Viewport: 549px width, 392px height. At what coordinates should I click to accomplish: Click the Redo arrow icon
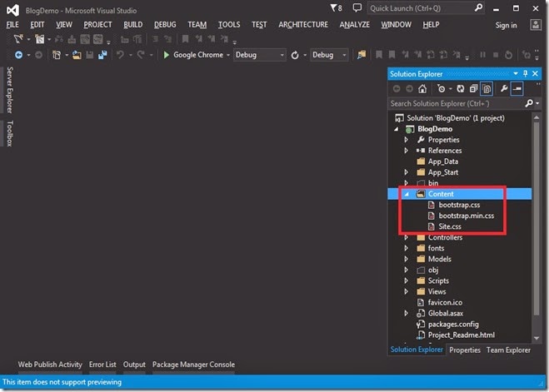(141, 55)
